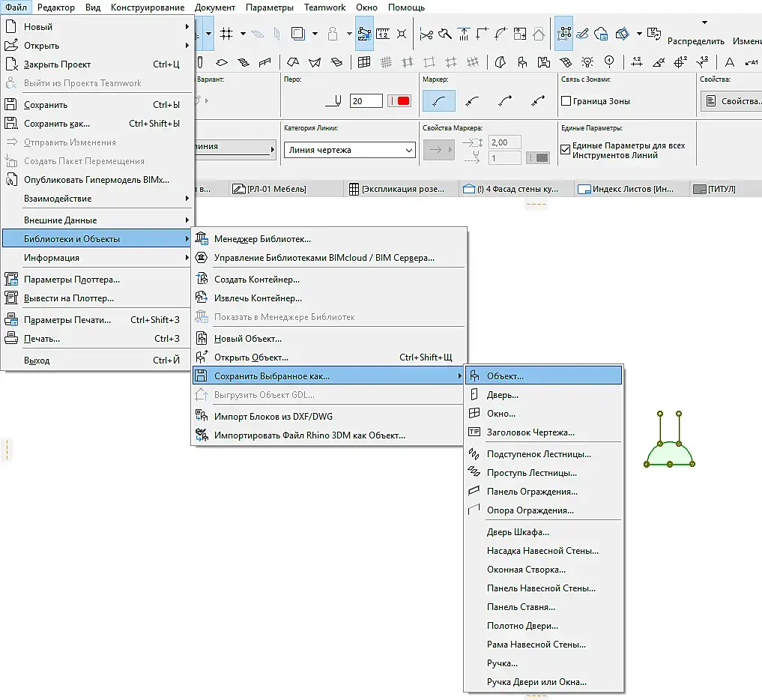Toggle the highlighted selection frame toolbar button
The height and width of the screenshot is (700, 762).
point(563,34)
